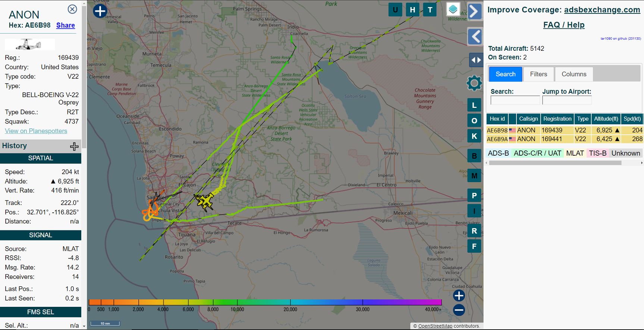The width and height of the screenshot is (644, 330).
Task: Click the US flag in row AE6B98
Action: tap(512, 130)
